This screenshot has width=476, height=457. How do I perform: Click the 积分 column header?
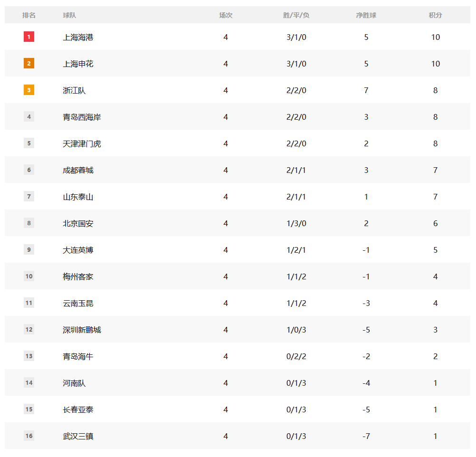pos(435,15)
